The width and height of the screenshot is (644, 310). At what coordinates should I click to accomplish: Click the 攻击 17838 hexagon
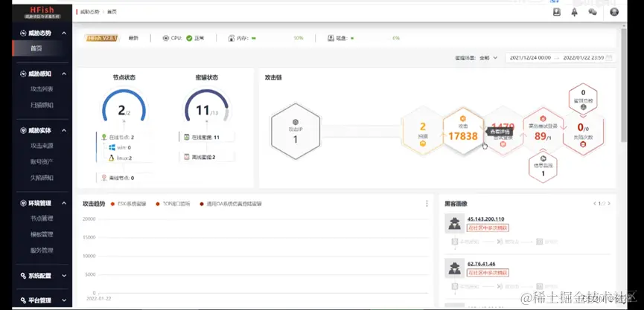[x=463, y=132]
